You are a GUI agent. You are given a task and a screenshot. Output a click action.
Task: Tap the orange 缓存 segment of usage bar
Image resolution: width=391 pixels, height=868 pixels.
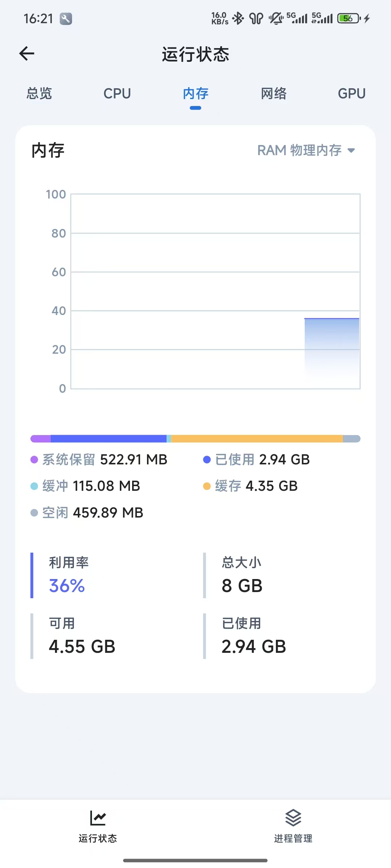click(257, 439)
